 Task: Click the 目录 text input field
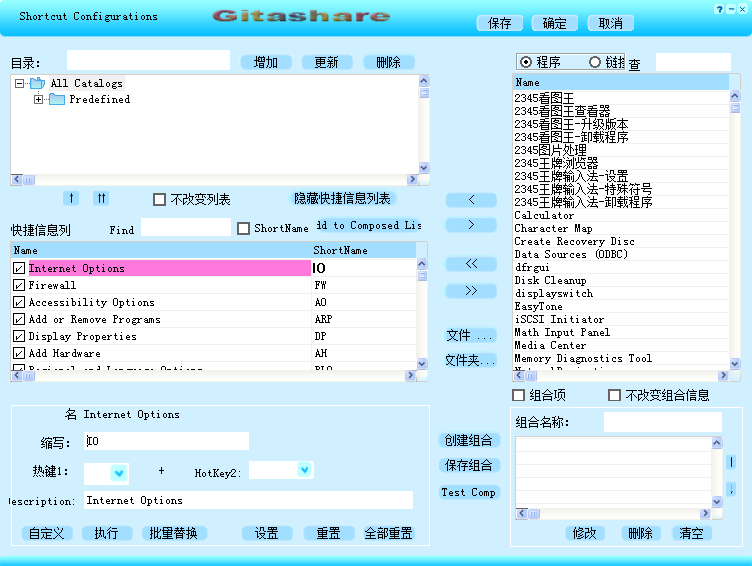(148, 60)
